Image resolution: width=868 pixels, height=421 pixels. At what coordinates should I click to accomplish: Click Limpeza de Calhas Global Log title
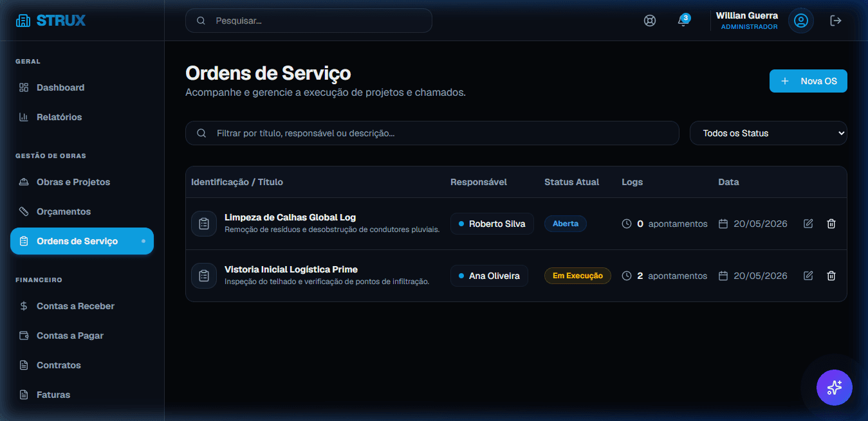point(290,217)
